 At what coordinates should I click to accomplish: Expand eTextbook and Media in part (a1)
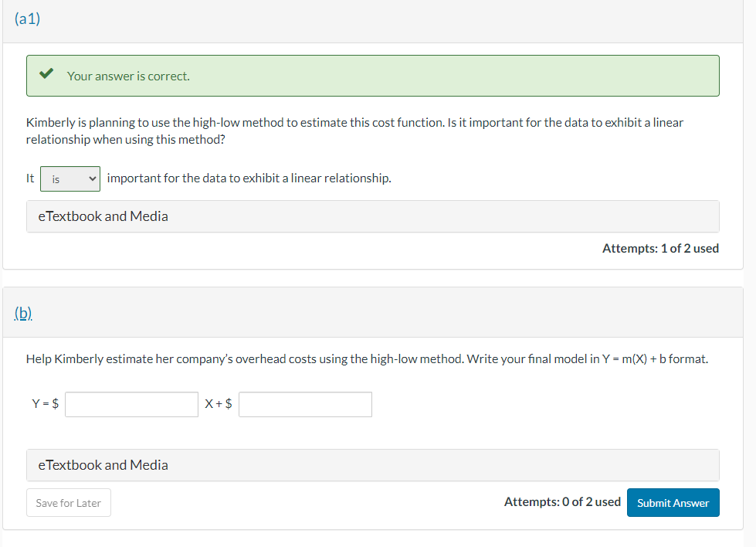[373, 216]
